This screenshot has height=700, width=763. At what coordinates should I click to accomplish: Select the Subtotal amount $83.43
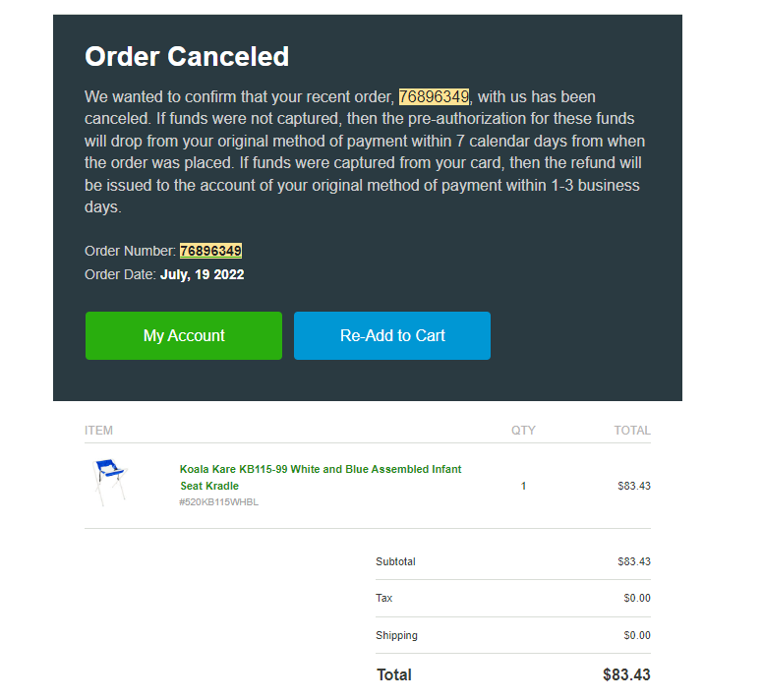(x=634, y=561)
